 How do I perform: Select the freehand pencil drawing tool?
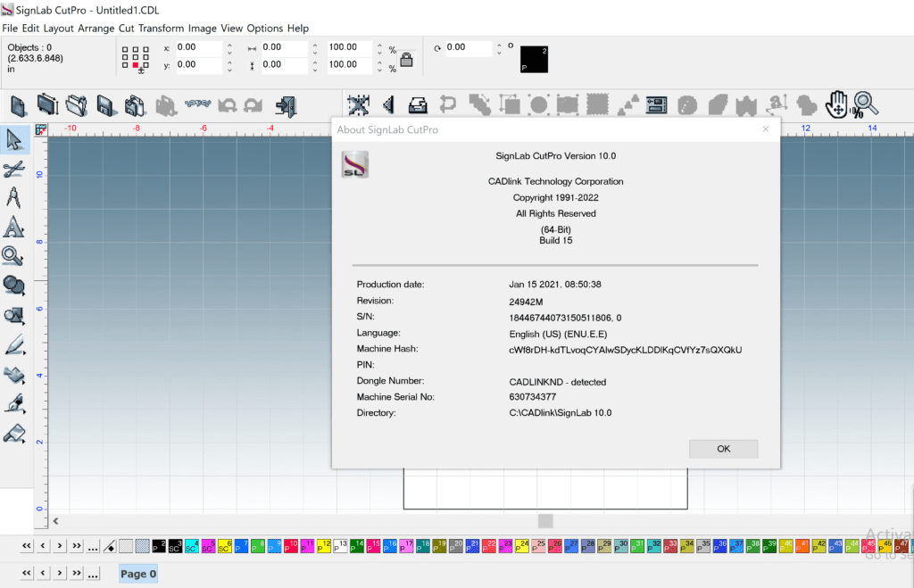click(15, 344)
